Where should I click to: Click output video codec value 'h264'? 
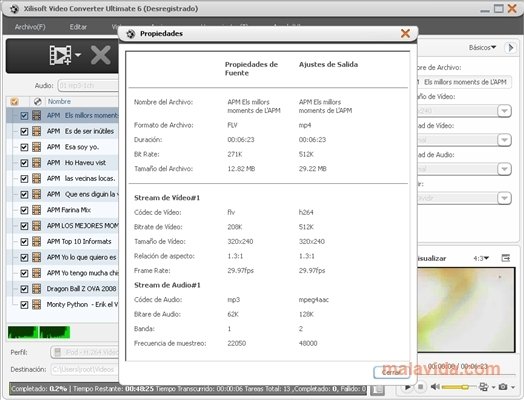[x=306, y=212]
